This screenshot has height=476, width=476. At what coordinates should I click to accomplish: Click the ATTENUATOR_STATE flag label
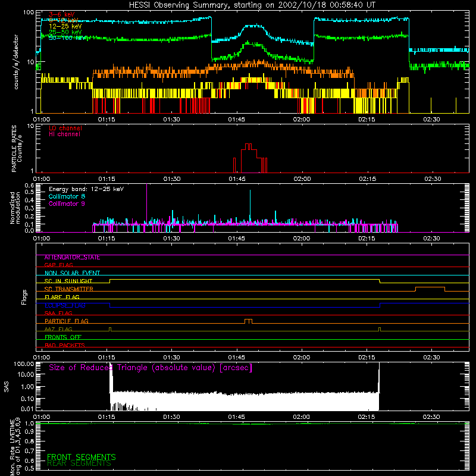coord(72,258)
